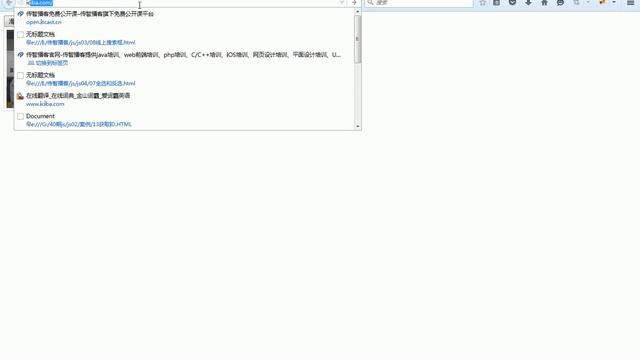This screenshot has height=360, width=640.
Task: Click the suggestion list scroll down arrow
Action: pyautogui.click(x=358, y=127)
